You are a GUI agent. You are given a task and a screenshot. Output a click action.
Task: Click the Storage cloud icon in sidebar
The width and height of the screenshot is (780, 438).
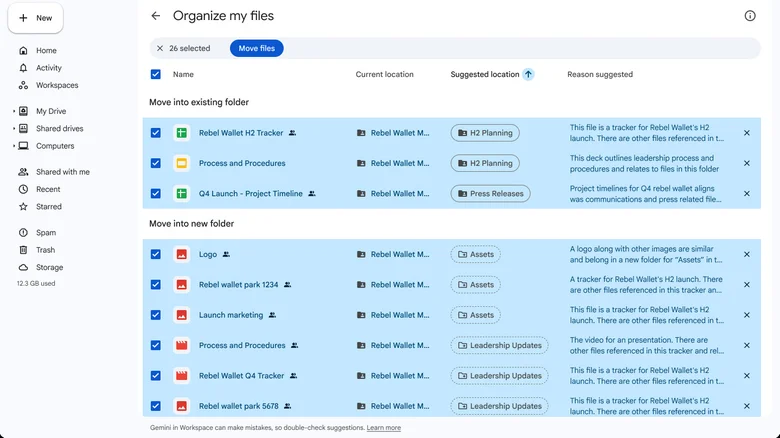[23, 267]
